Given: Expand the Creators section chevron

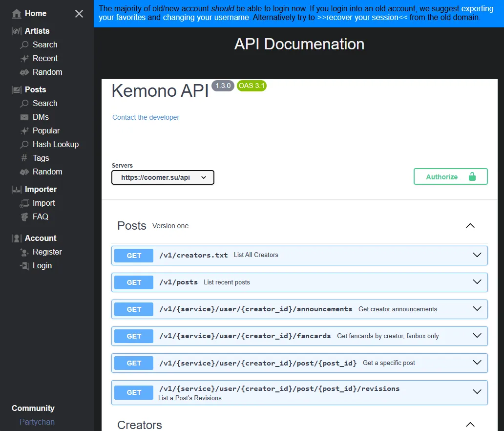Looking at the screenshot, I should click(470, 424).
